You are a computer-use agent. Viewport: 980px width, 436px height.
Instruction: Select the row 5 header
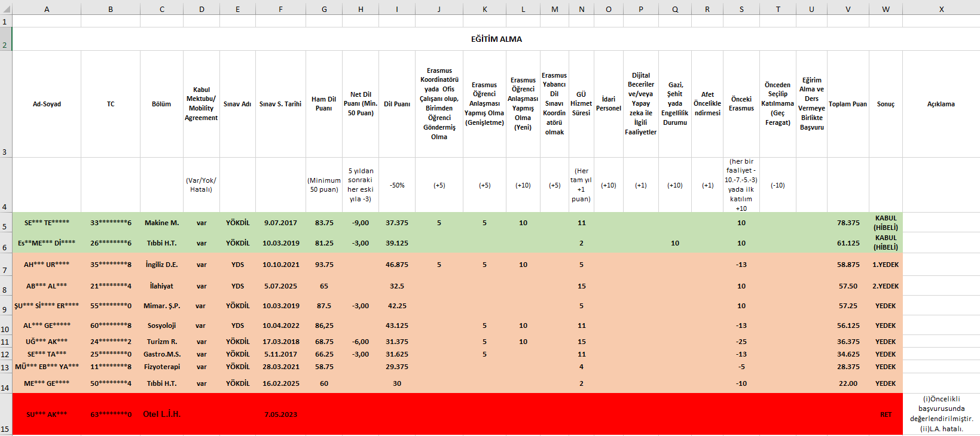point(5,226)
